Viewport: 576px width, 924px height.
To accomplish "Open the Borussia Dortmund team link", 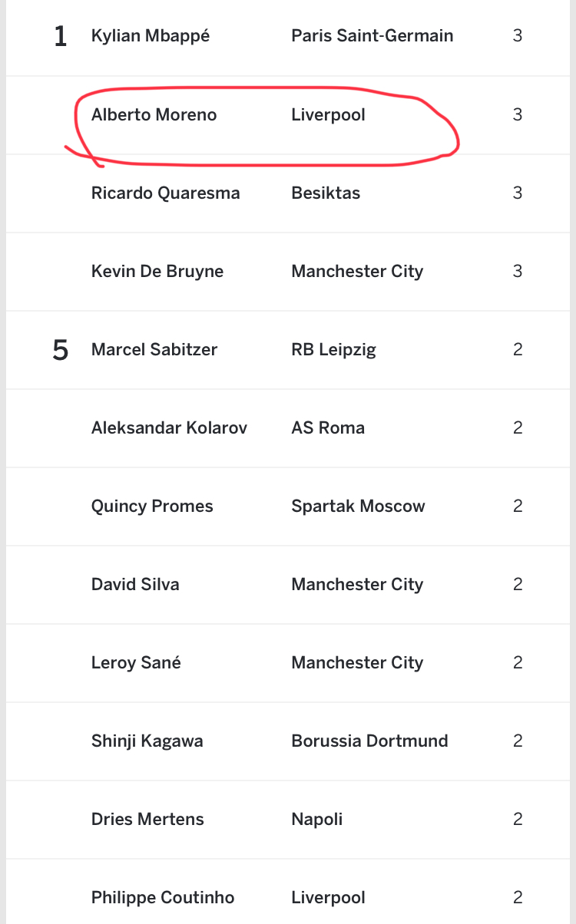I will [x=369, y=741].
